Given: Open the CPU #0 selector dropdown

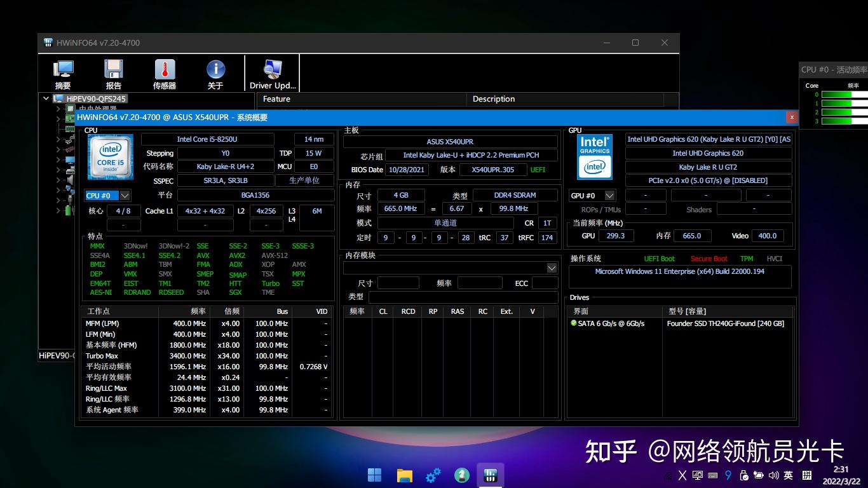Looking at the screenshot, I should 123,196.
